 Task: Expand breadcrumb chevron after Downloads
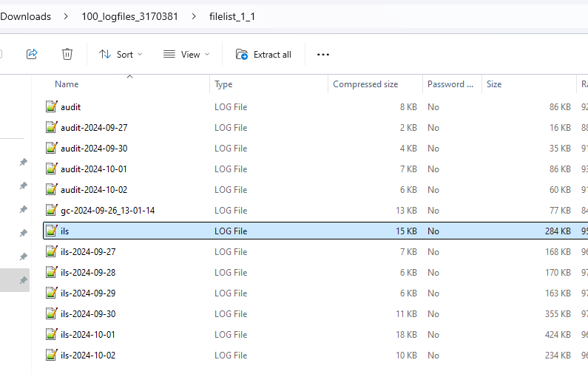pyautogui.click(x=67, y=16)
